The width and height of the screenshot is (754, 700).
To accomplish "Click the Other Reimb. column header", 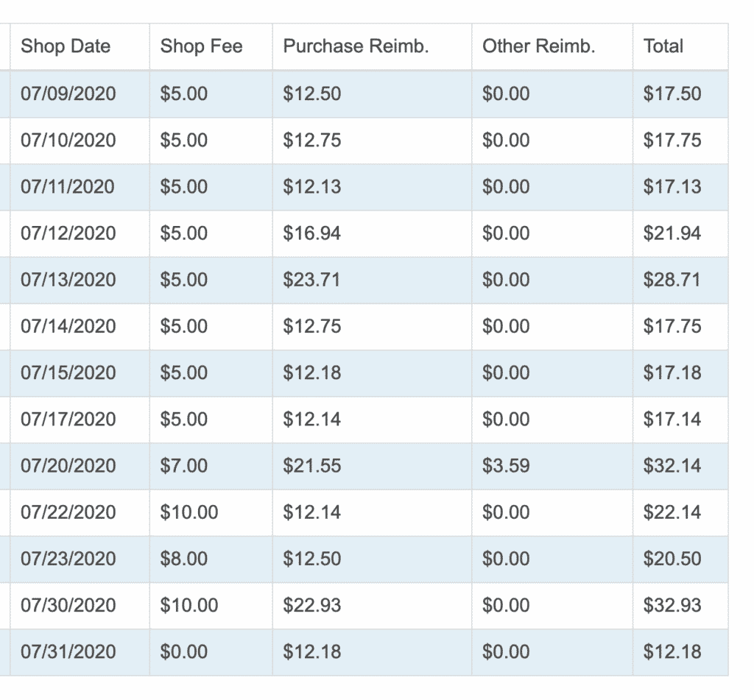I will coord(539,46).
